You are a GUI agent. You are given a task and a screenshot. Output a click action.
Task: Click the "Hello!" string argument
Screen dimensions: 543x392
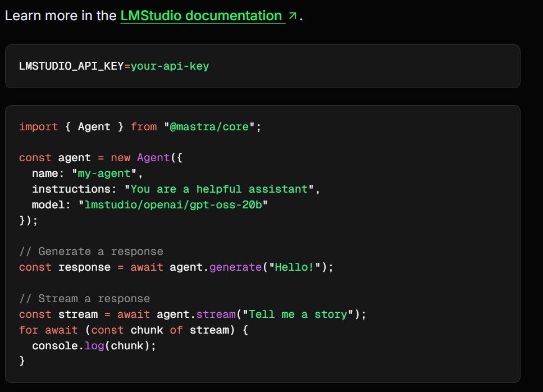point(294,267)
